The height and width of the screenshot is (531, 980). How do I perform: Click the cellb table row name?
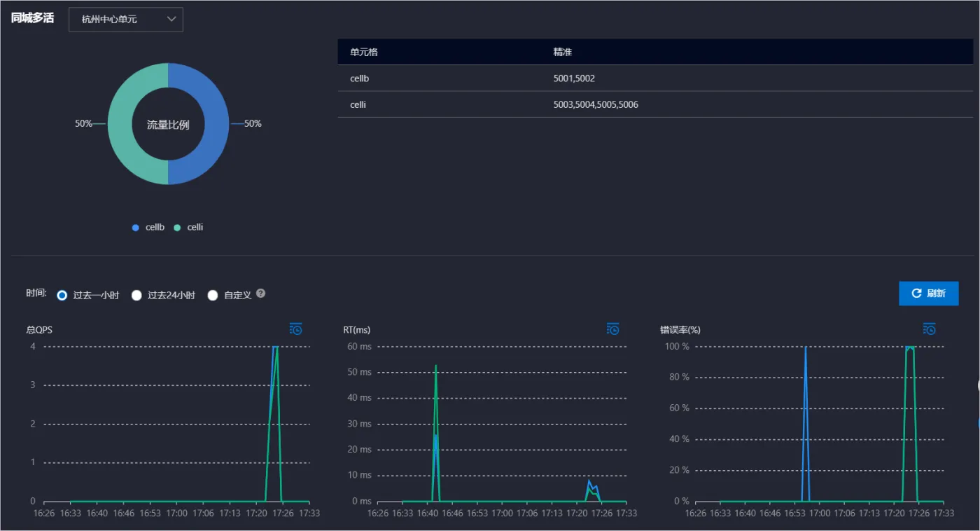tap(360, 78)
